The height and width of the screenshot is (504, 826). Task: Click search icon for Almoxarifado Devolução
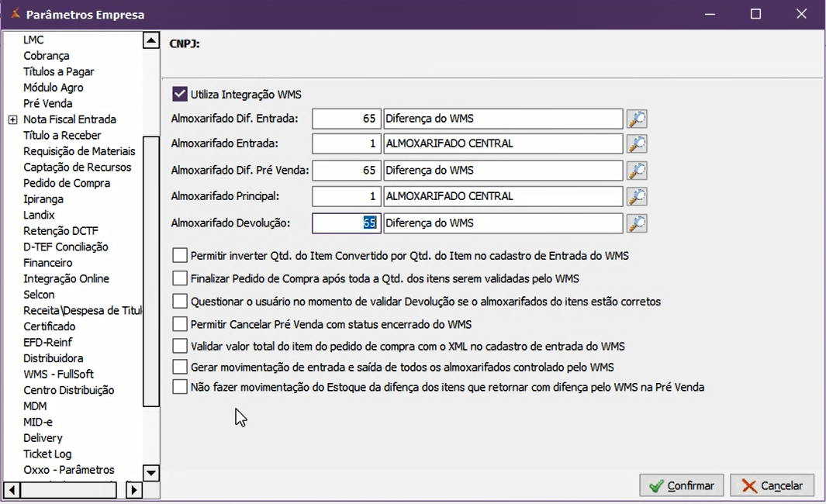637,223
